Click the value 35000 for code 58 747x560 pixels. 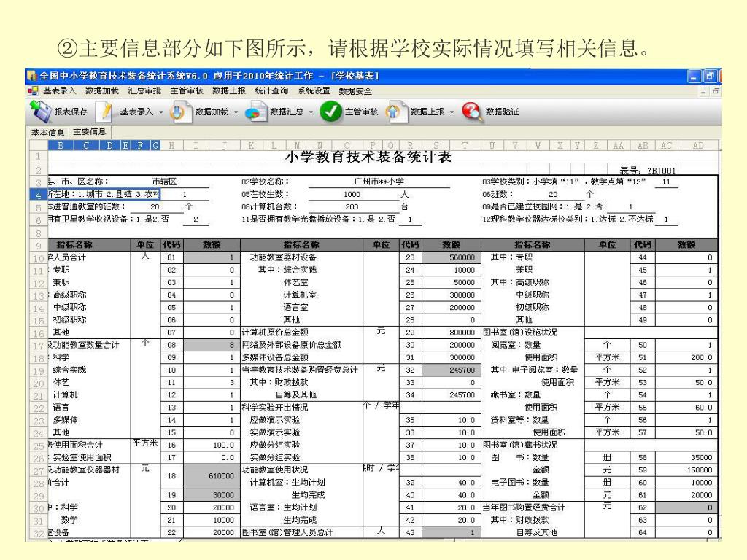[x=686, y=457]
